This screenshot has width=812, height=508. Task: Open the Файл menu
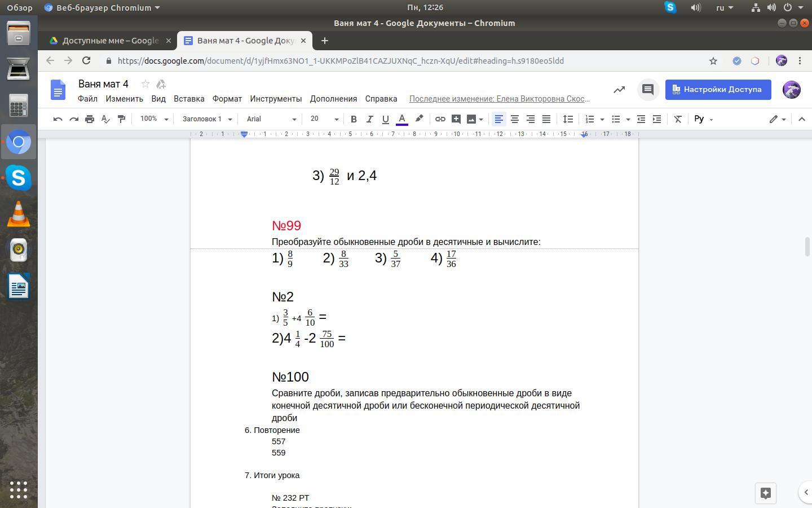point(87,99)
